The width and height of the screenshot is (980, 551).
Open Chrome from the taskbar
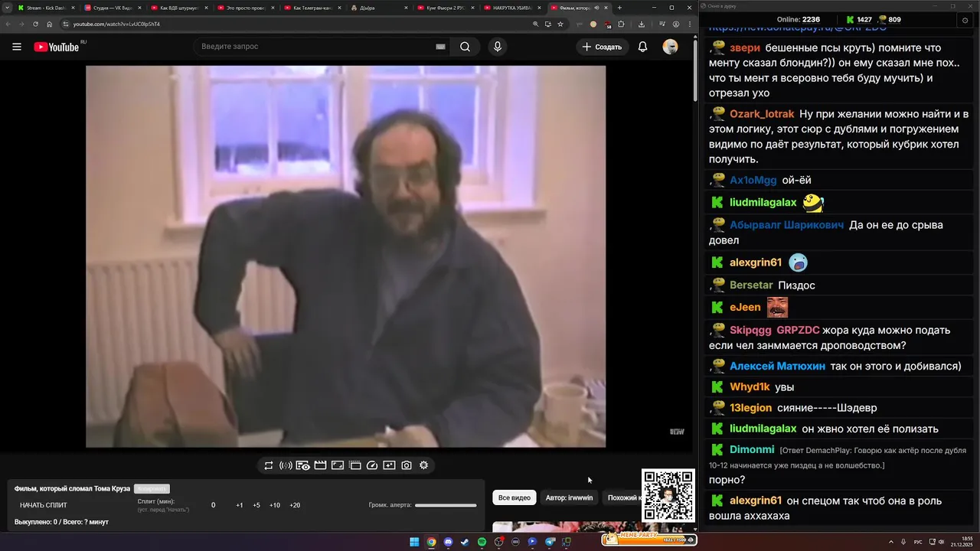pyautogui.click(x=431, y=542)
